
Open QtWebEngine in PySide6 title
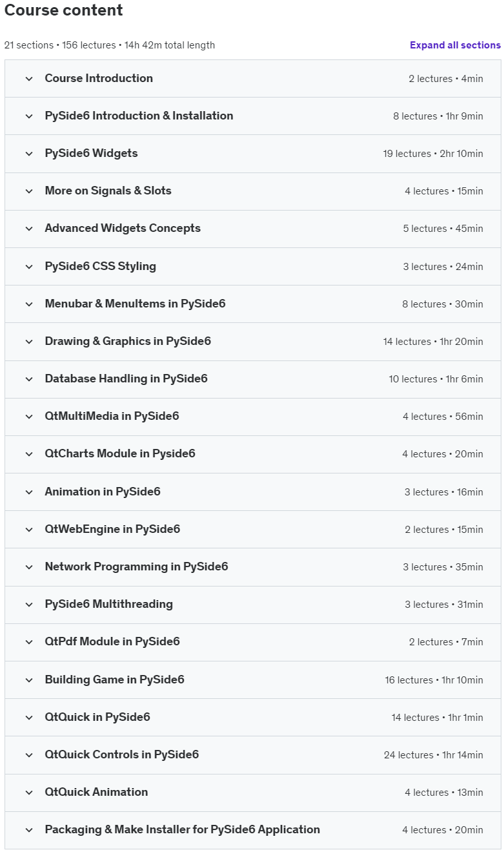point(112,529)
